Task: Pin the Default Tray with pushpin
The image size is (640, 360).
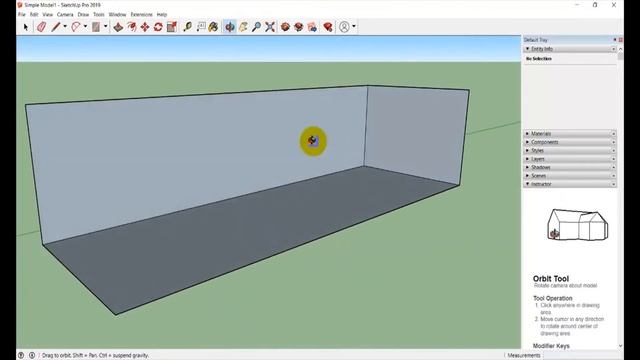Action: (x=615, y=40)
